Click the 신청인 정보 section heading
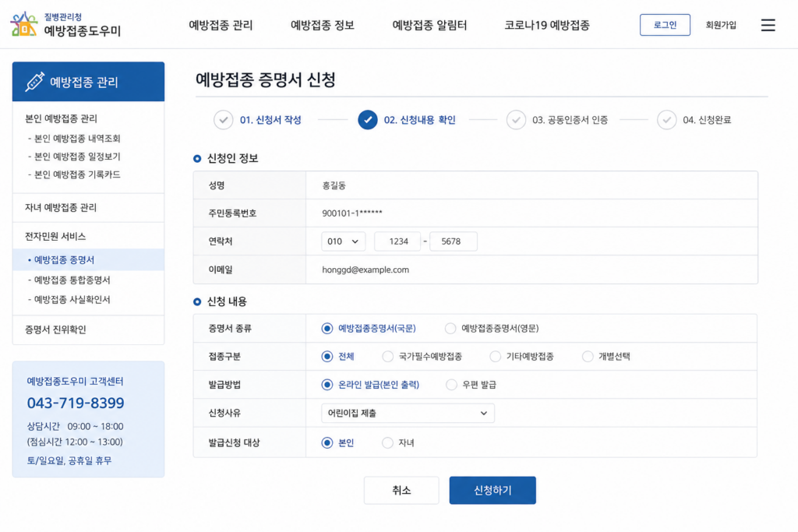Screen dimensions: 798x532 coord(232,159)
